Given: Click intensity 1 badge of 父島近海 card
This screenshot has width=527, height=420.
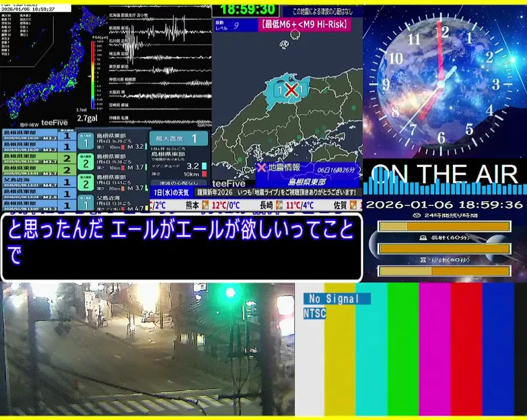Looking at the screenshot, I should click(86, 202).
